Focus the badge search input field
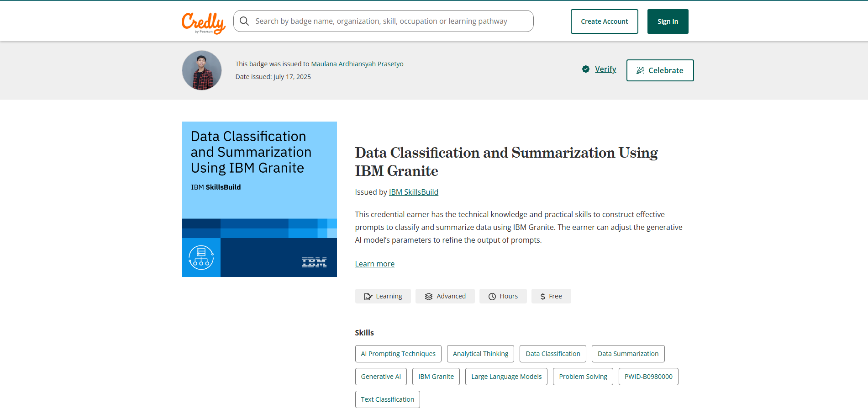The image size is (868, 420). click(x=383, y=21)
